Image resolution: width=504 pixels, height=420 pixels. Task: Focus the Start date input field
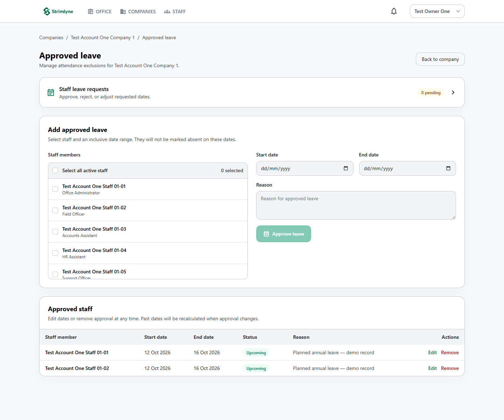click(304, 168)
